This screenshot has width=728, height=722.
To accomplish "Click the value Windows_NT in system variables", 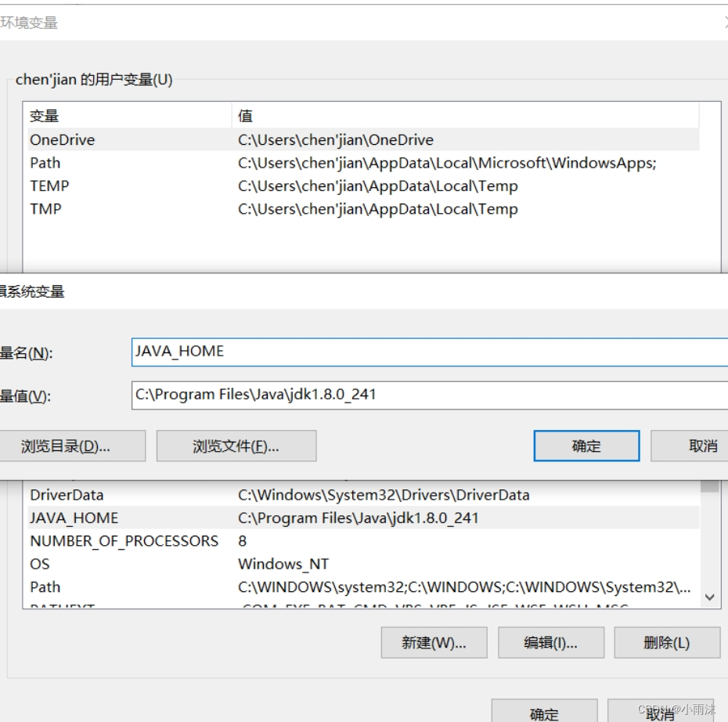I will [x=283, y=564].
